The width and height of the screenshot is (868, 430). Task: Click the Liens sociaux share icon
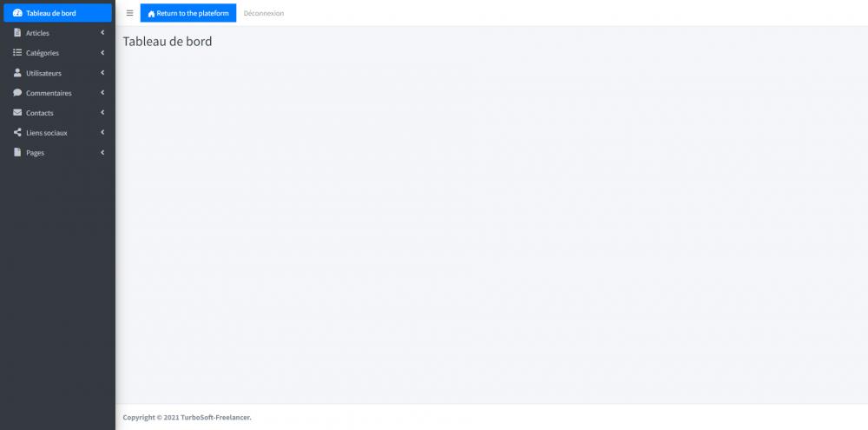tap(17, 132)
